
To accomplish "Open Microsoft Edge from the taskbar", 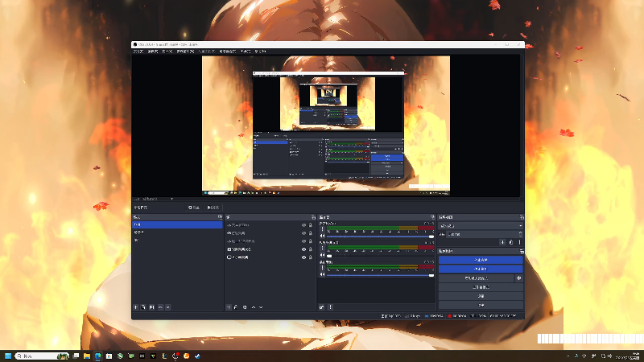I will tap(97, 356).
